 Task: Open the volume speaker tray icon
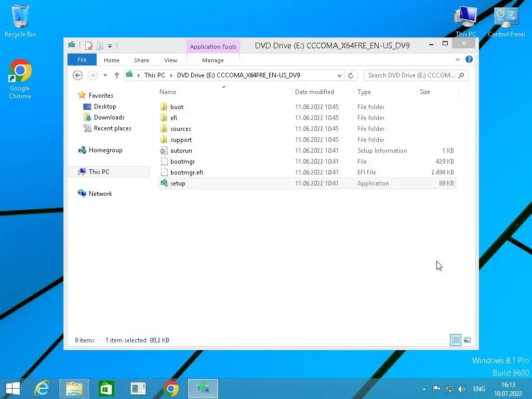tap(461, 389)
